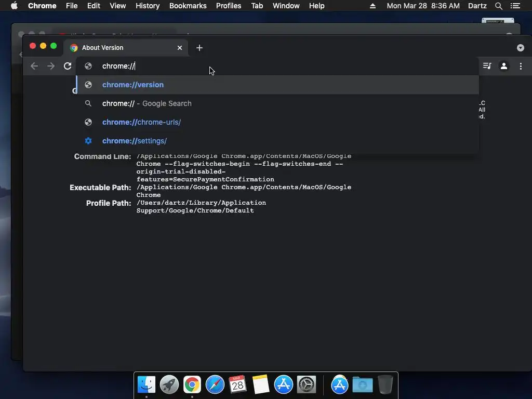Open the Window menu
This screenshot has width=532, height=399.
(x=286, y=6)
